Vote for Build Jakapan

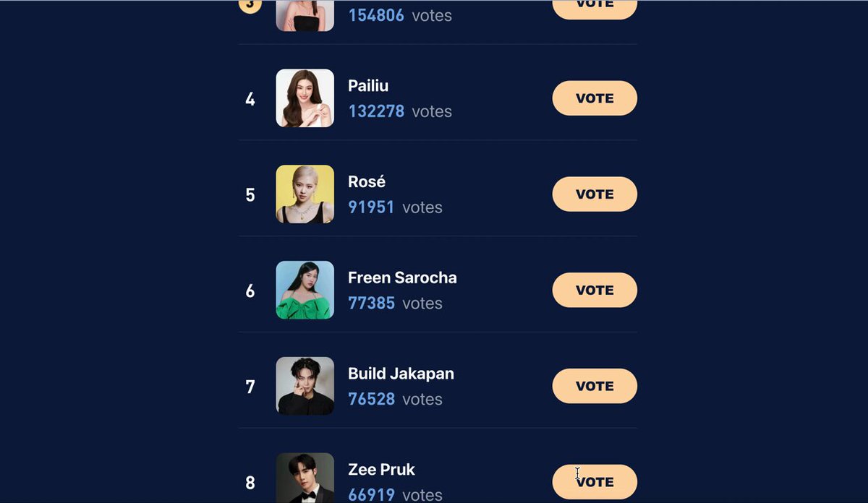click(595, 386)
